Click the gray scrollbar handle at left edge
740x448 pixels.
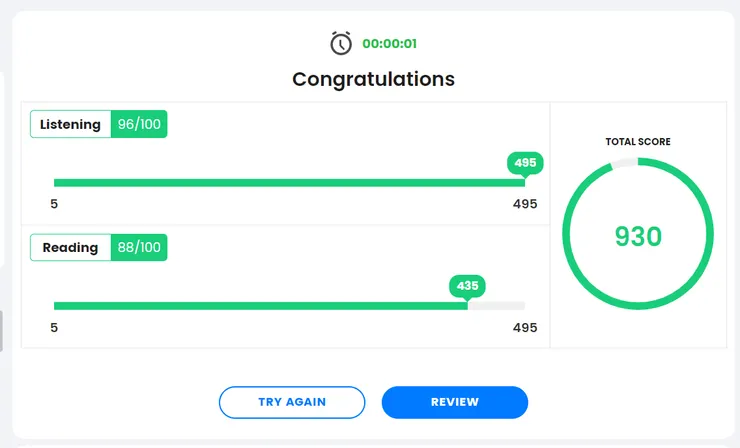(x=1, y=330)
